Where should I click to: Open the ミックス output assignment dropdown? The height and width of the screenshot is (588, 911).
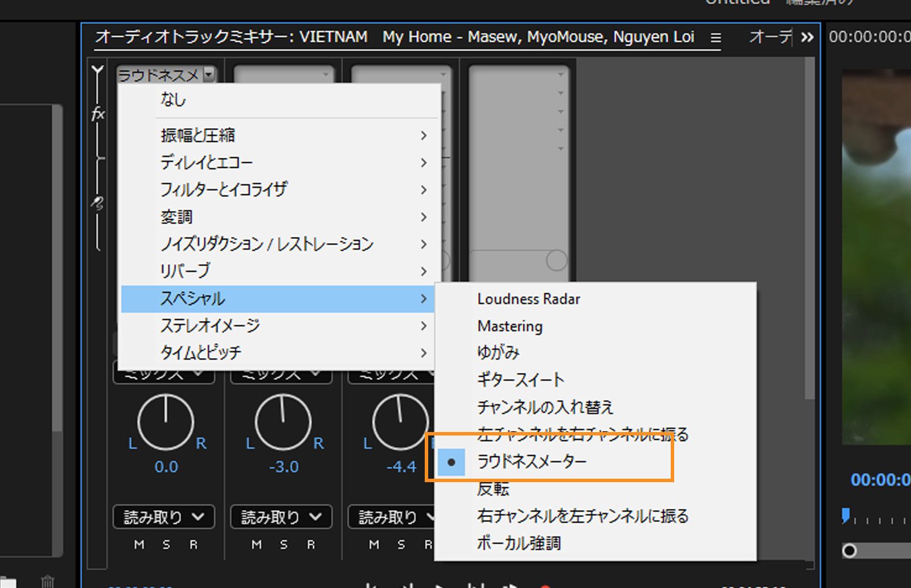point(163,373)
